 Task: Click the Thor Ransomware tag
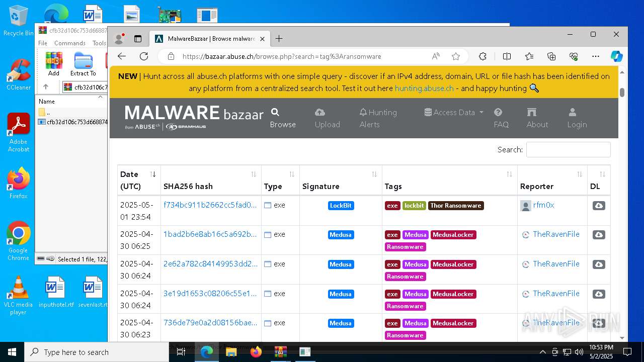456,205
